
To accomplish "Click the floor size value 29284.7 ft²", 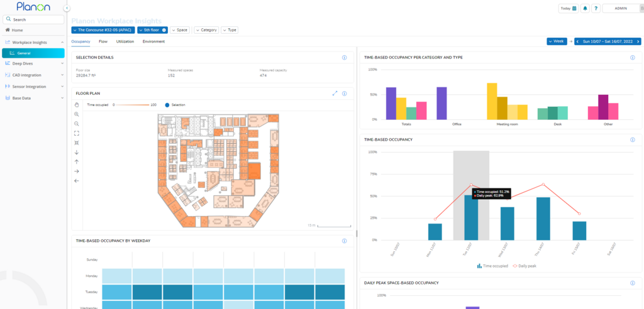I will coord(86,75).
